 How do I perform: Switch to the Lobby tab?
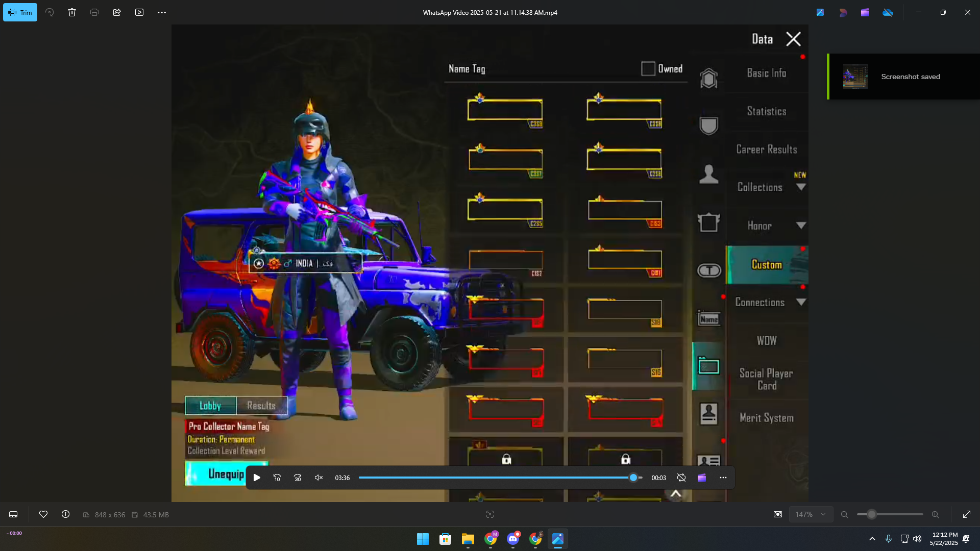coord(210,406)
